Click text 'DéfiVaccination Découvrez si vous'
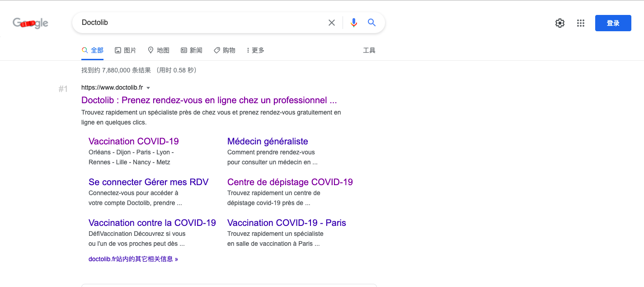Viewport: 644px width, 287px height. [x=137, y=234]
